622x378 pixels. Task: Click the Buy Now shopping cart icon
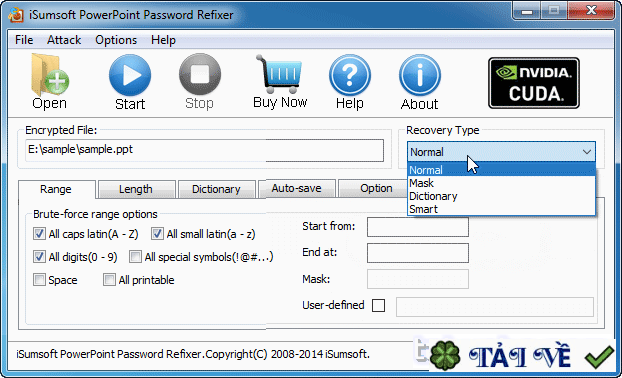click(x=280, y=74)
